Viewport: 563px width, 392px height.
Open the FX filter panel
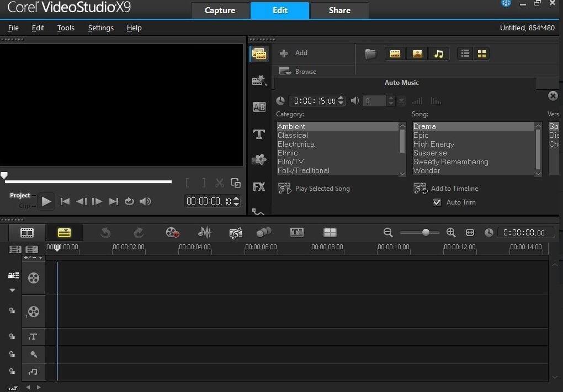point(259,186)
